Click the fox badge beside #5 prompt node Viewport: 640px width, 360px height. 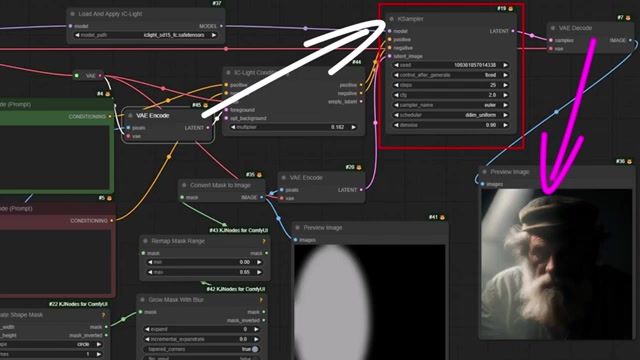pos(109,198)
